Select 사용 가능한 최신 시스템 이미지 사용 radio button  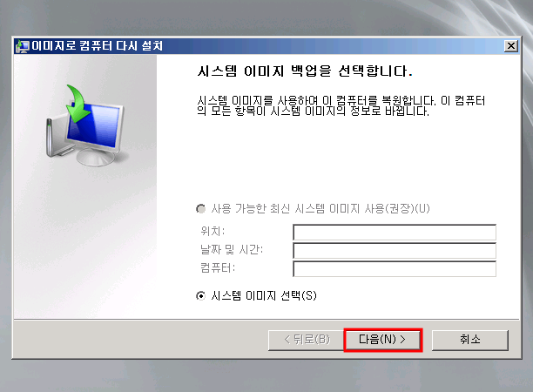pos(201,208)
